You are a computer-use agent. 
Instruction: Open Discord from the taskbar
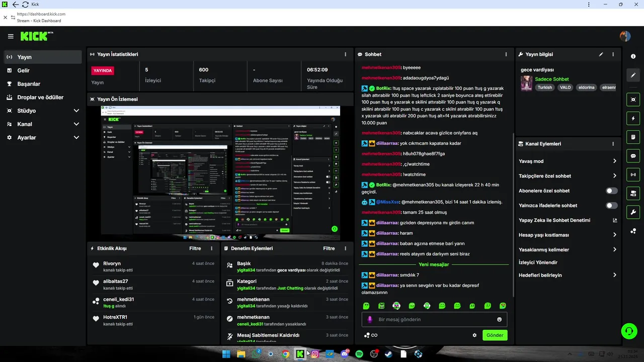point(345,354)
